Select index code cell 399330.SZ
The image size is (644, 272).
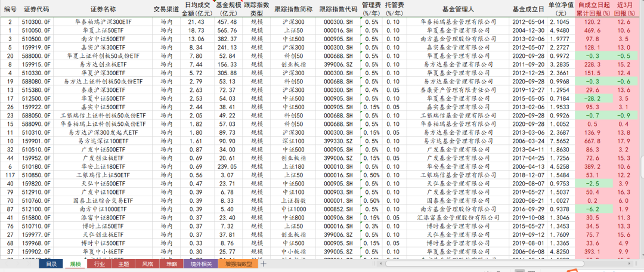(x=338, y=141)
